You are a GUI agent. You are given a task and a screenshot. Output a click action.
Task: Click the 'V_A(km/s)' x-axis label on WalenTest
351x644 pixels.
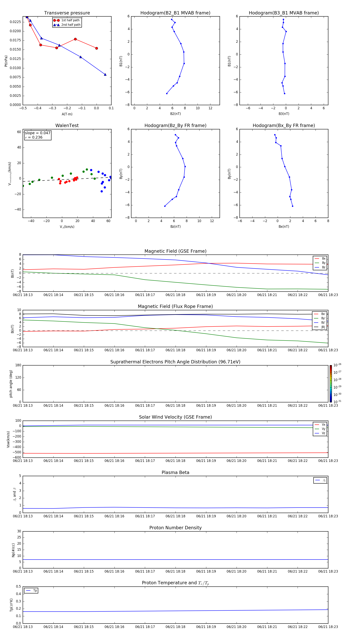point(67,227)
